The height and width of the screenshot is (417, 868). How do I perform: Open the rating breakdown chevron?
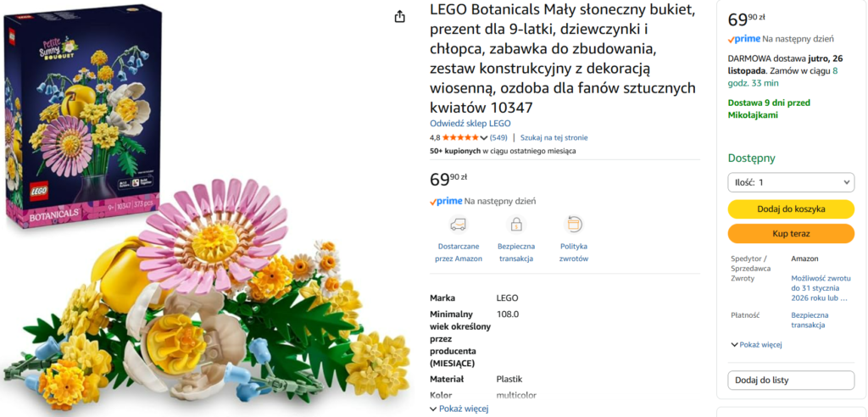point(484,137)
